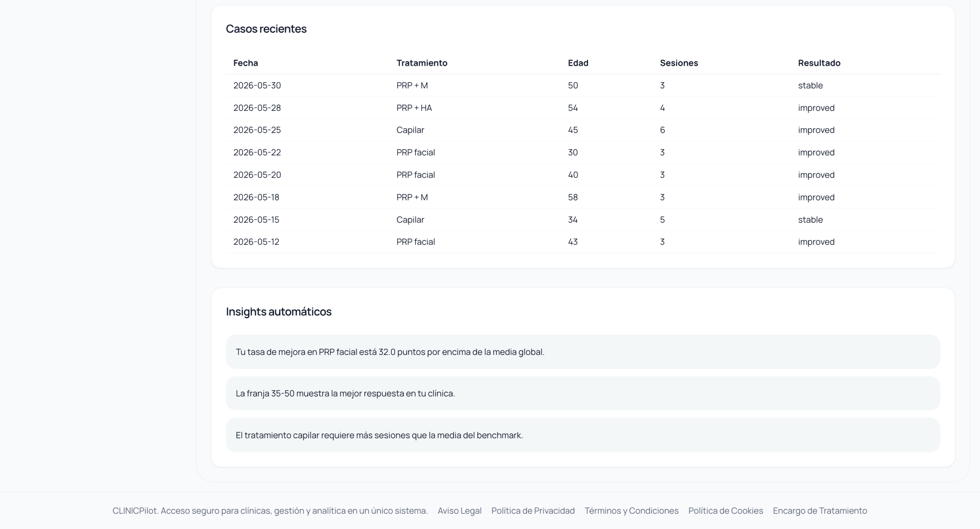Screen dimensions: 980x529
Task: Click the franja 35-50 insight card
Action: coord(583,393)
